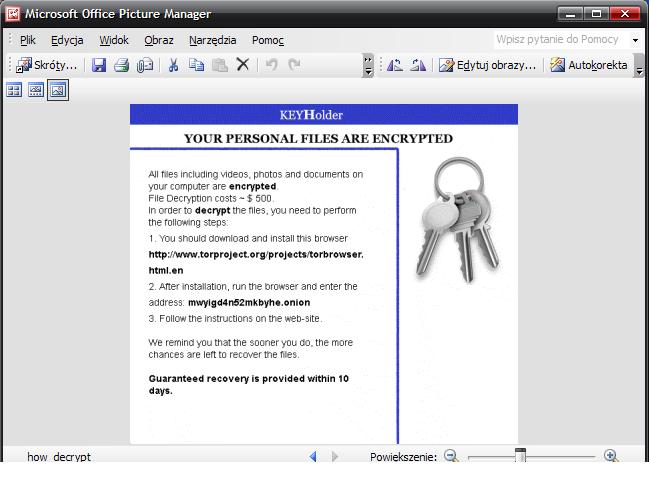Click the Delete X icon
Viewport: 649px width, 480px height.
[243, 65]
